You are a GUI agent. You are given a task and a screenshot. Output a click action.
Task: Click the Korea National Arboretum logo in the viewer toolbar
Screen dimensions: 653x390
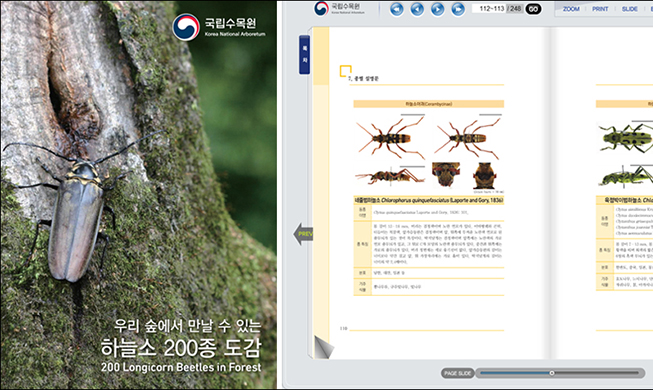tap(340, 8)
